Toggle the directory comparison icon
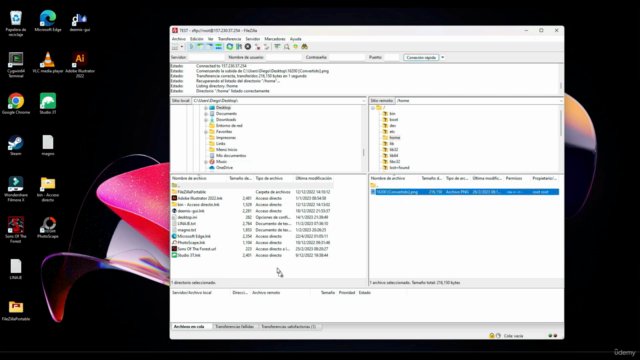The image size is (640, 360). click(287, 47)
